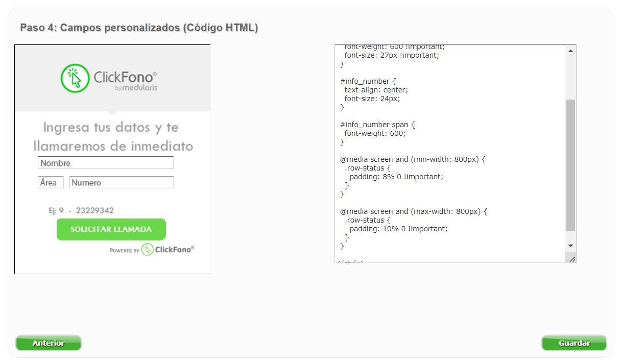Click the Powered by ClickFono footer logo text
Image resolution: width=621 pixels, height=364 pixels.
click(x=152, y=250)
